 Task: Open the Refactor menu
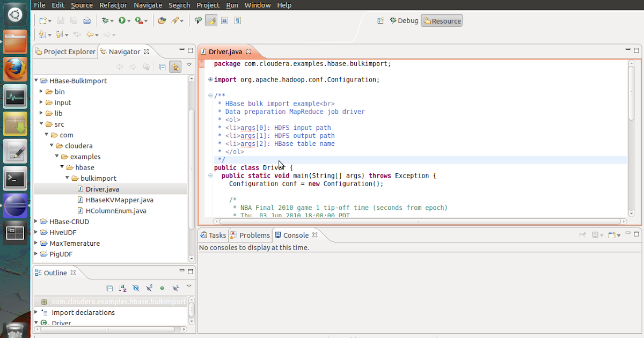pyautogui.click(x=113, y=5)
